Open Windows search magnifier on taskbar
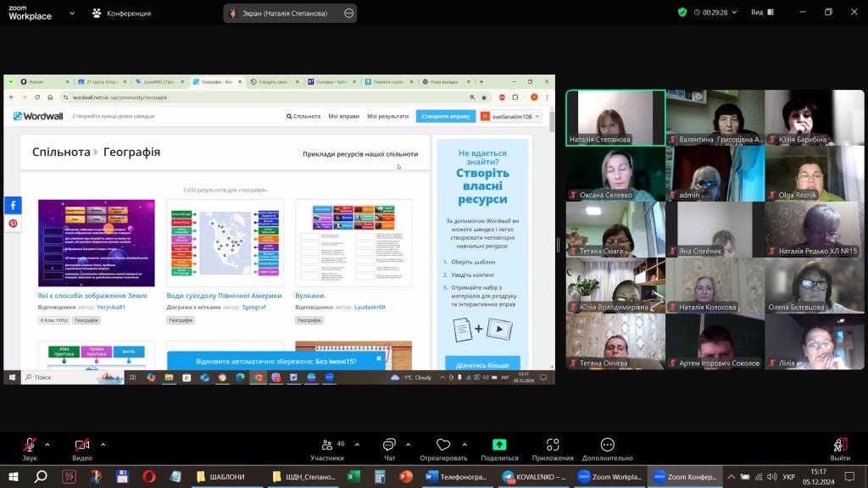 click(41, 477)
